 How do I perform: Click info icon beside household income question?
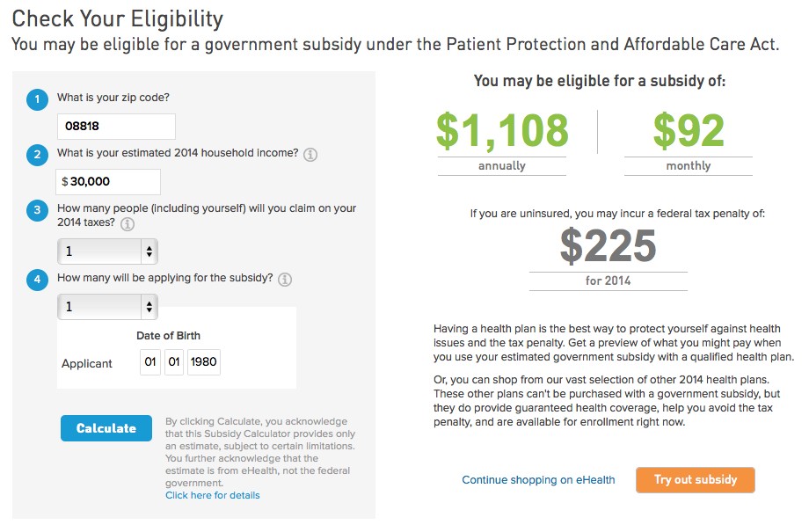(310, 154)
